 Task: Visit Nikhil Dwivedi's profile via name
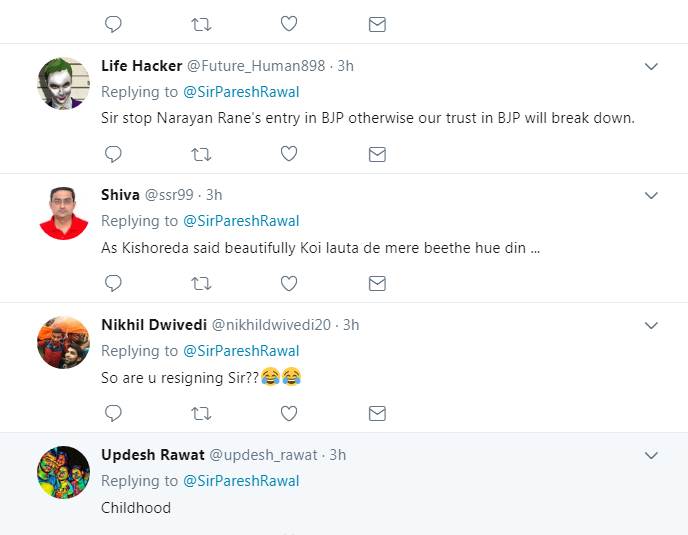[154, 325]
